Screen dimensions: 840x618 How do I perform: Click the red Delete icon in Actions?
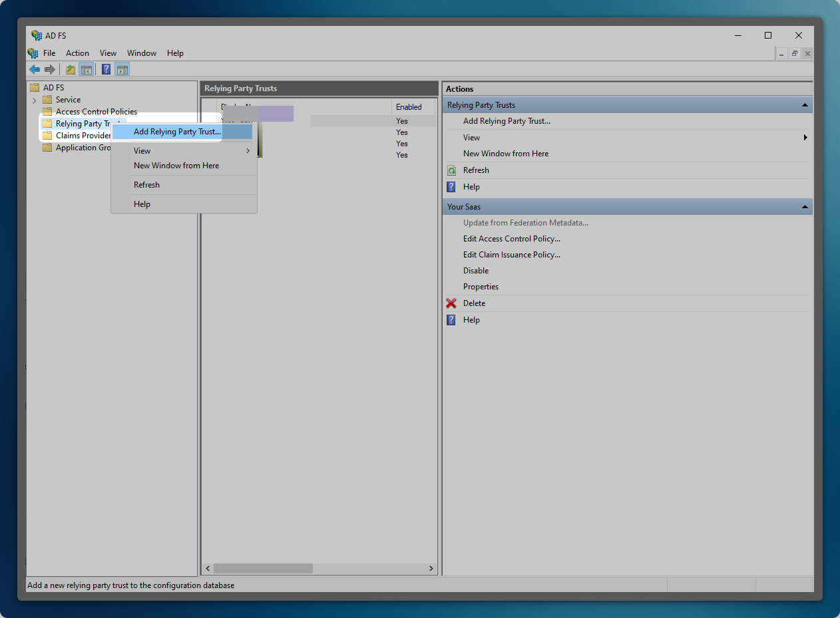coord(451,303)
